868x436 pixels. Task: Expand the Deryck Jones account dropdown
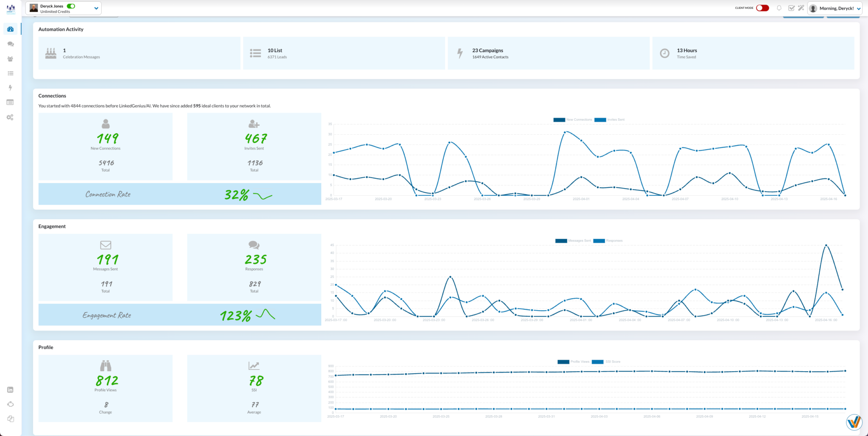[x=96, y=8]
